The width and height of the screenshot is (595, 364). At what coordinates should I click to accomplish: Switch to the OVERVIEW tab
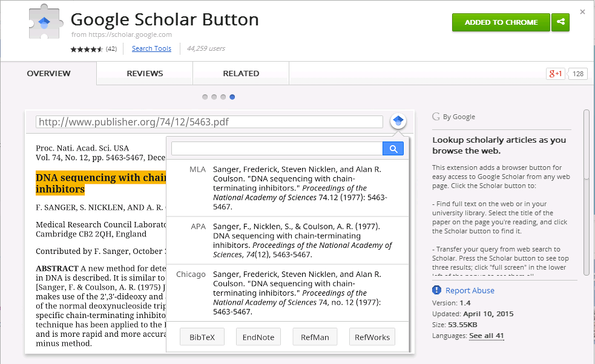point(48,74)
